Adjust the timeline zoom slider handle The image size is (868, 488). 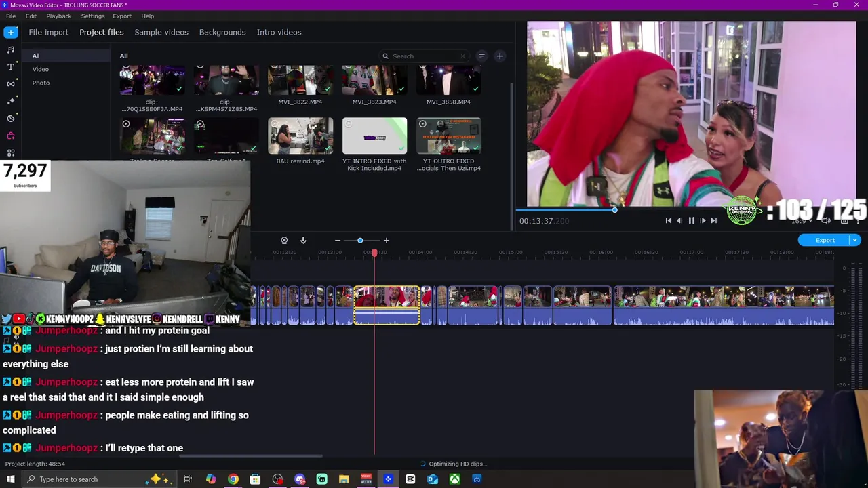coord(360,241)
